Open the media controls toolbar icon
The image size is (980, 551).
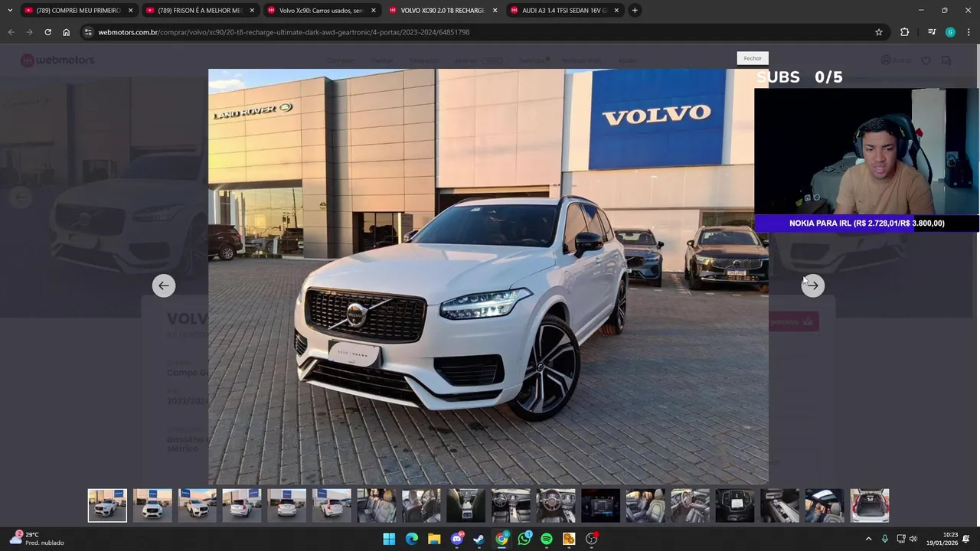(931, 32)
